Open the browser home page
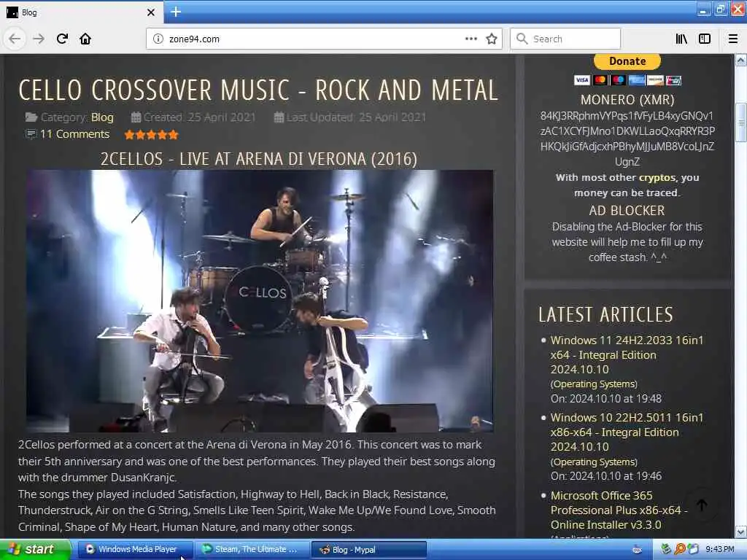The image size is (747, 560). pos(85,39)
